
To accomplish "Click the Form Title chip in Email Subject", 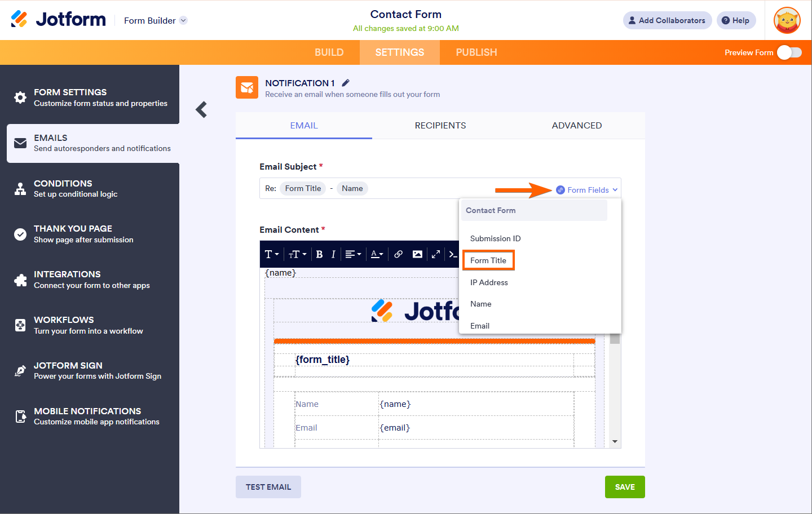I will tap(303, 188).
